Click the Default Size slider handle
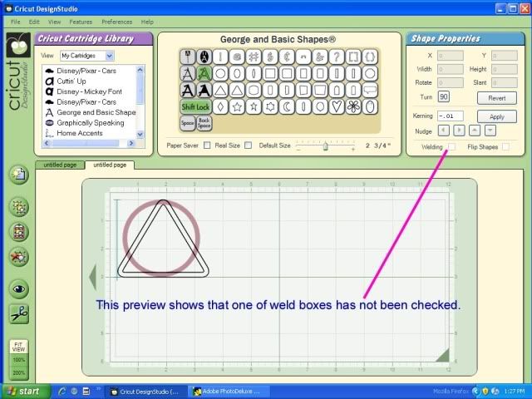Screen dimensions: 532x399 (x=325, y=146)
